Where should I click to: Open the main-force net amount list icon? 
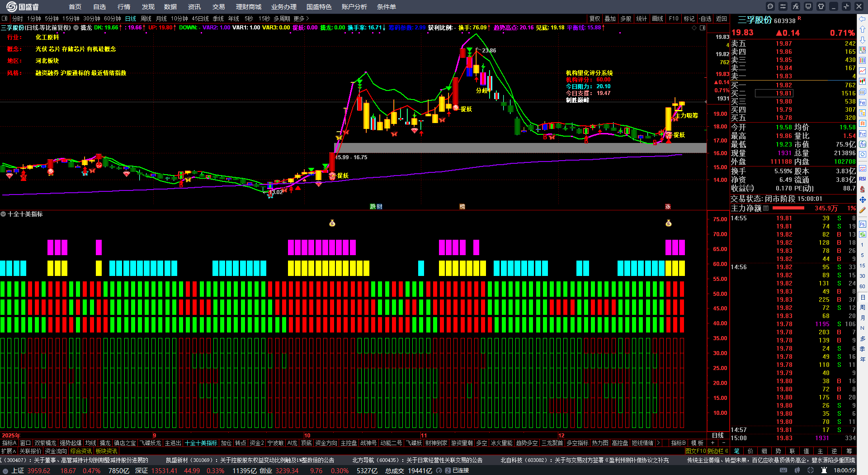click(766, 208)
